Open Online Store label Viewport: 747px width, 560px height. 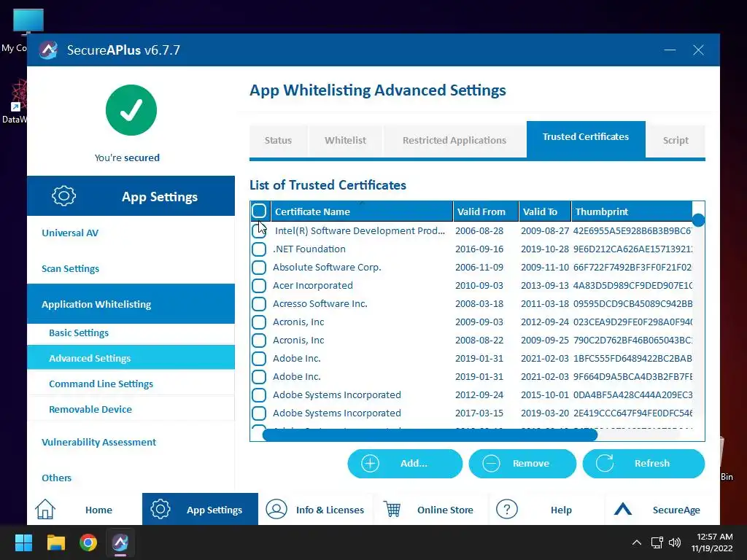[x=446, y=510]
